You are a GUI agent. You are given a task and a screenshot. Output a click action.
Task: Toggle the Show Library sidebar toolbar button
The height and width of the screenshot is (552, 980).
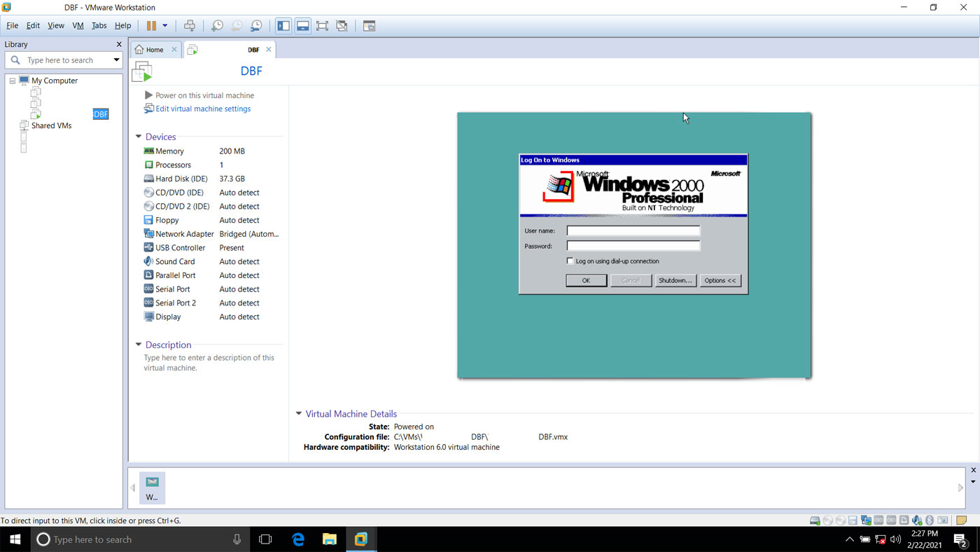click(x=283, y=26)
